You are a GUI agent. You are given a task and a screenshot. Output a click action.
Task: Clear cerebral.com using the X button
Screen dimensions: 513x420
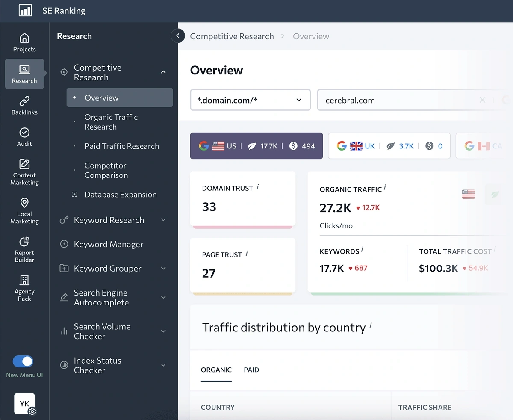482,100
